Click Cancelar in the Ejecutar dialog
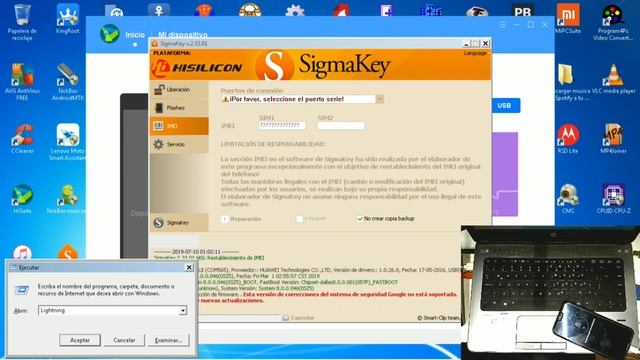 (124, 340)
